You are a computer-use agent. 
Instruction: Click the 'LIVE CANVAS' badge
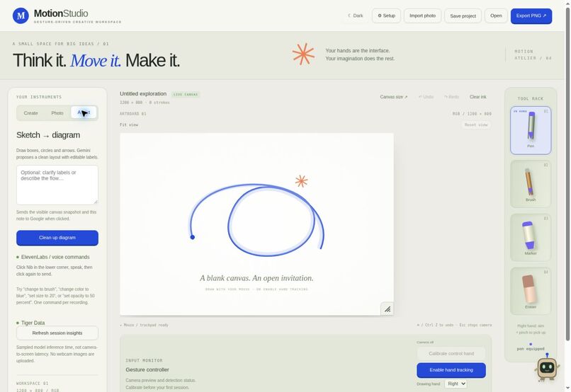pyautogui.click(x=186, y=95)
